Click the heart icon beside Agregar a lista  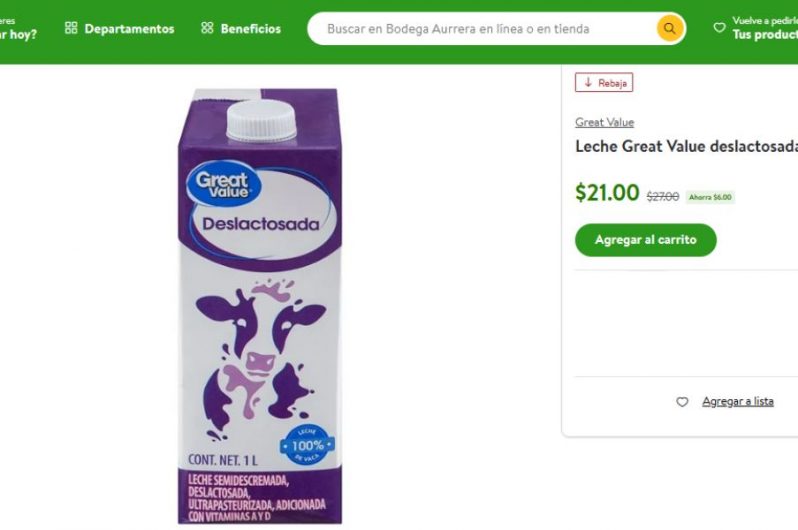click(682, 401)
